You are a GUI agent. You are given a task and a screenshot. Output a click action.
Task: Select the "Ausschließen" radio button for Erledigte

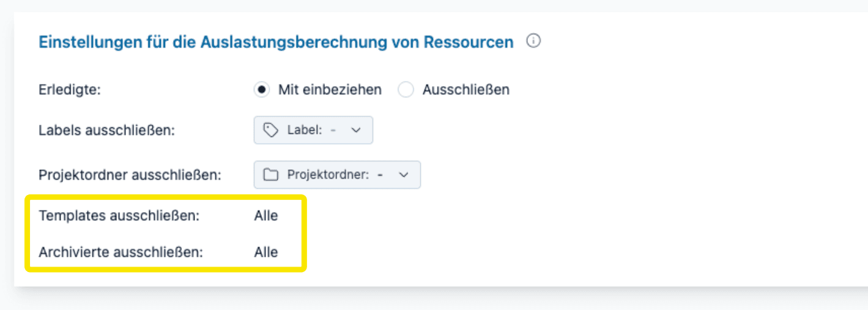(x=406, y=90)
